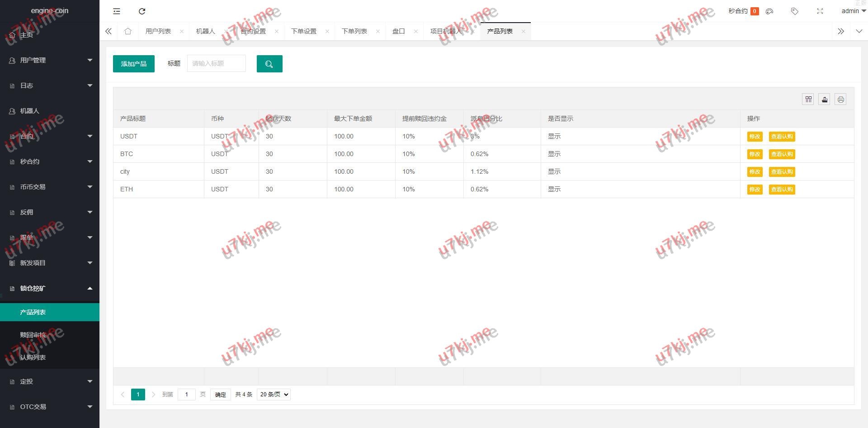Click the export table icon
The image size is (868, 428).
tap(824, 100)
